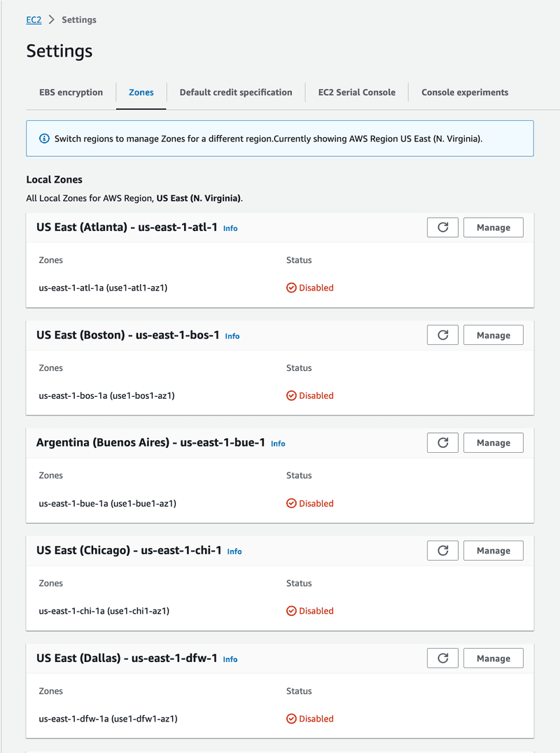Screen dimensions: 560x753
Task: Open Info link for us-east-1-chi-1
Action: pos(234,551)
